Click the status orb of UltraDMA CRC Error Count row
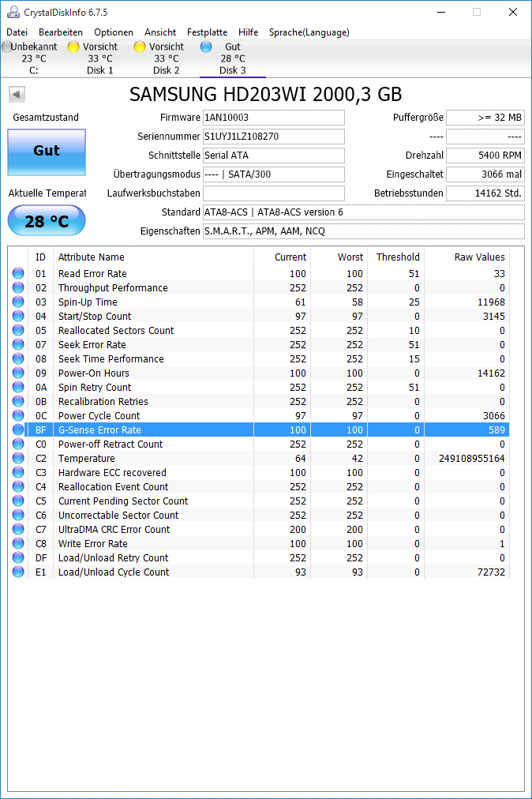532x799 pixels. pos(18,530)
